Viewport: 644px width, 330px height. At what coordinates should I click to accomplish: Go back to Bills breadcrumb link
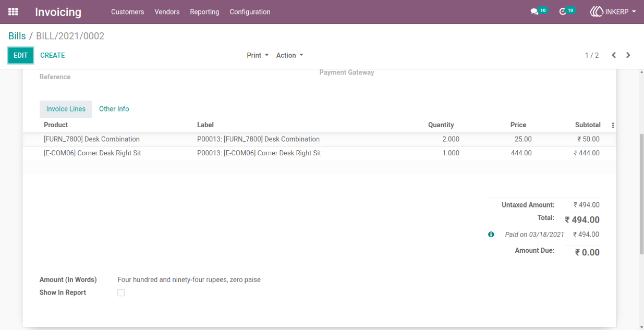click(x=17, y=36)
